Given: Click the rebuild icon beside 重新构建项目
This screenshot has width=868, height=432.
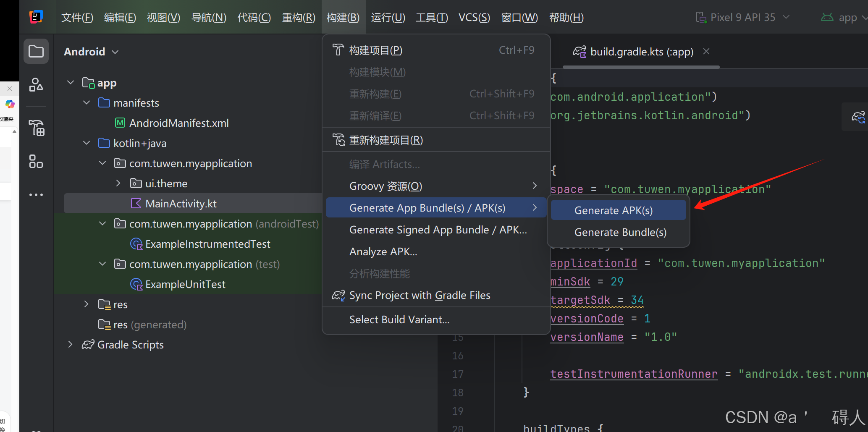Looking at the screenshot, I should coord(338,140).
